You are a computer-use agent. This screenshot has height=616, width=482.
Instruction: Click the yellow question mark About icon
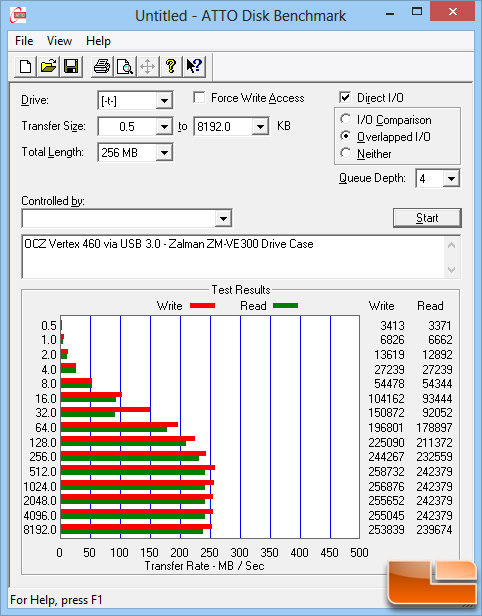(x=170, y=66)
